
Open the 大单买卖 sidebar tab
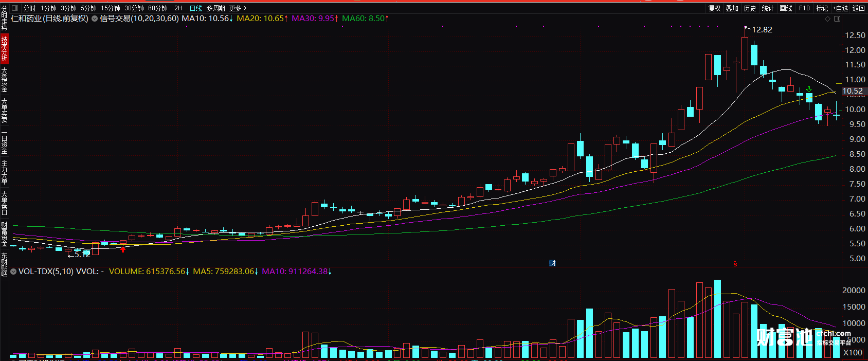[4, 111]
